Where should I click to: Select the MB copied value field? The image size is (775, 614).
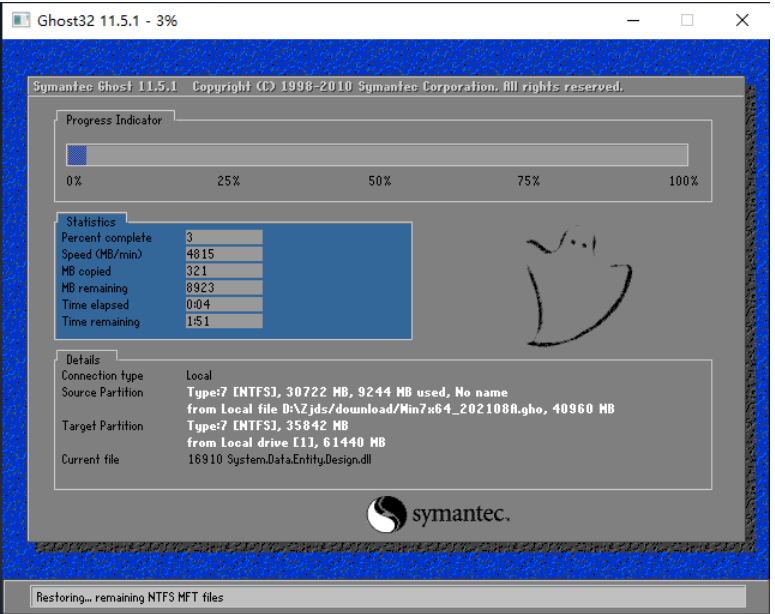coord(223,271)
